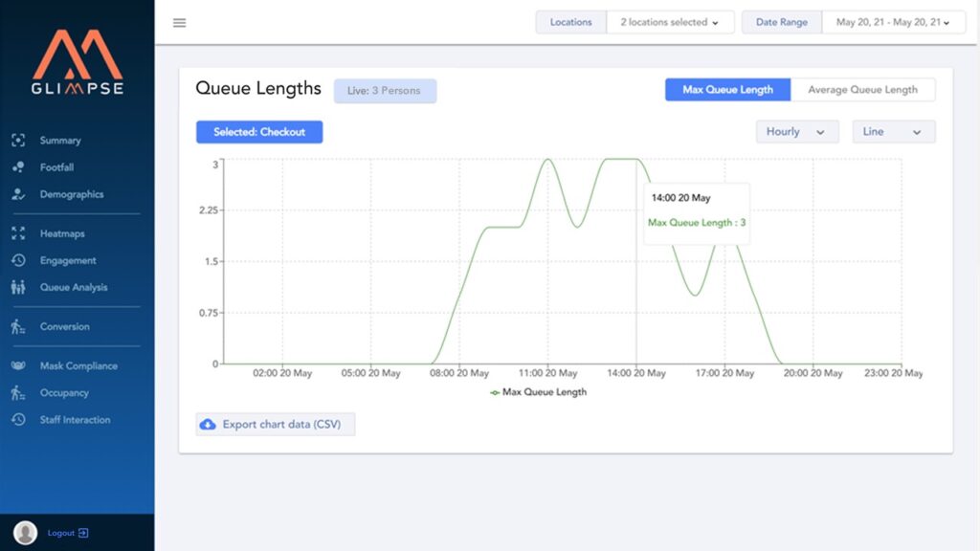
Task: Open the 2 locations selected dropdown
Action: pyautogui.click(x=670, y=22)
